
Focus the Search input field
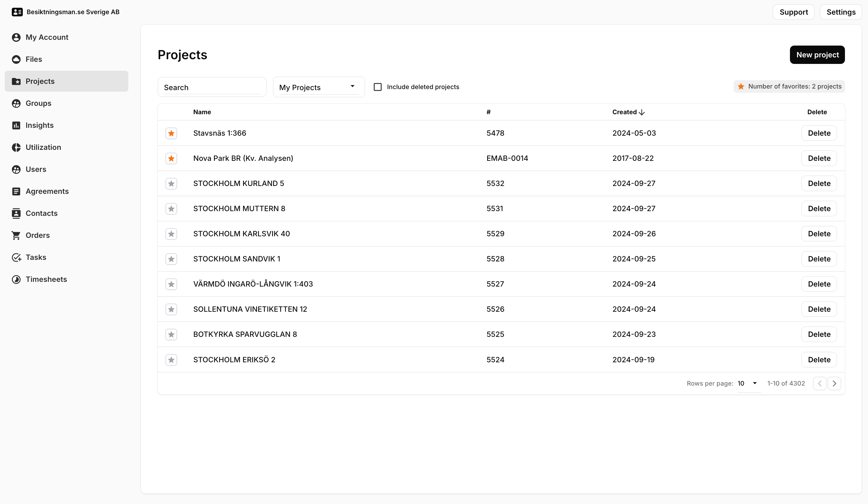tap(211, 87)
